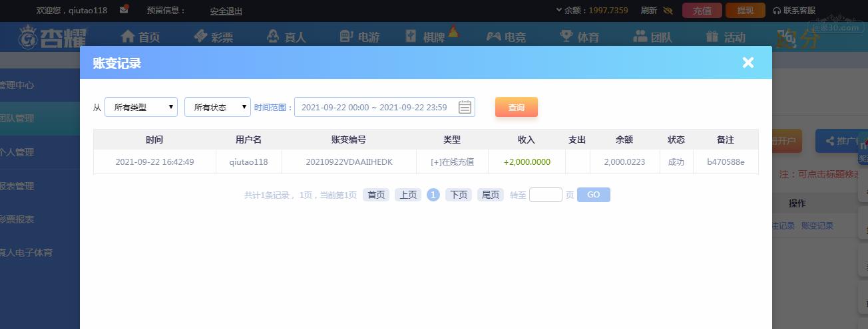Screen dimensions: 868x329
Task: Select page number 1
Action: (x=433, y=195)
